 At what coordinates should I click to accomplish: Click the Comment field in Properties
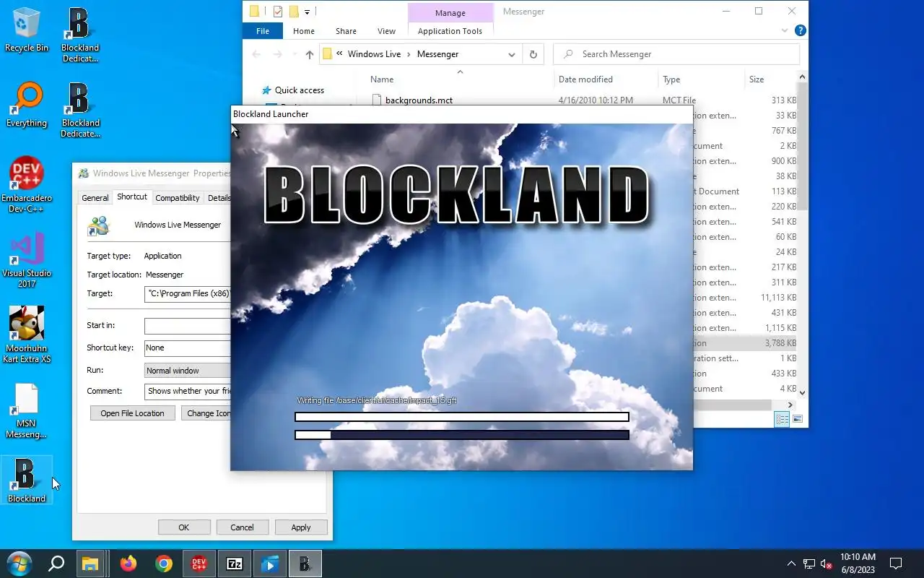click(188, 391)
